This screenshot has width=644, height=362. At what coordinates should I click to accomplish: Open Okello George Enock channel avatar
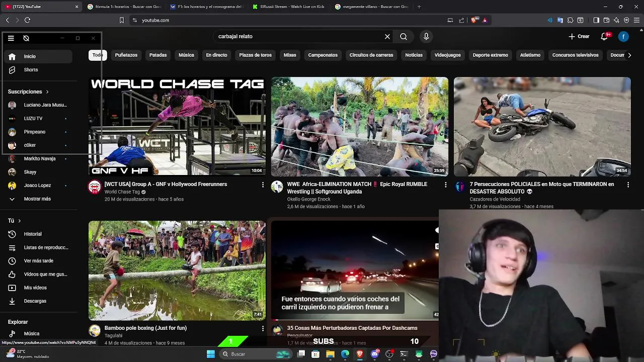click(x=277, y=187)
